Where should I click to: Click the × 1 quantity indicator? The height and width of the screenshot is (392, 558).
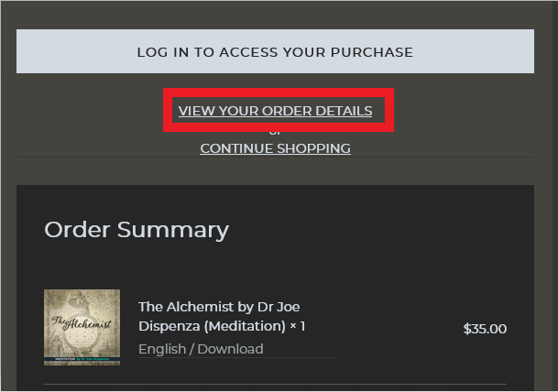click(x=297, y=326)
